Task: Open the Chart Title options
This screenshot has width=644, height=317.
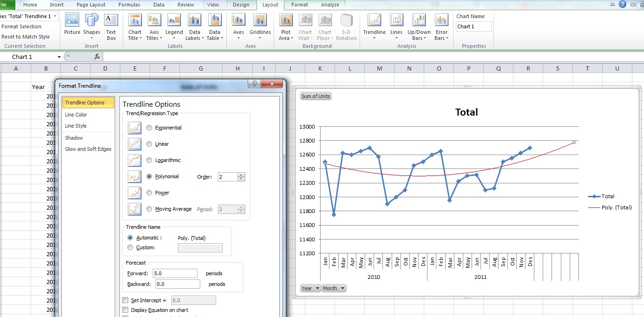Action: pyautogui.click(x=134, y=26)
